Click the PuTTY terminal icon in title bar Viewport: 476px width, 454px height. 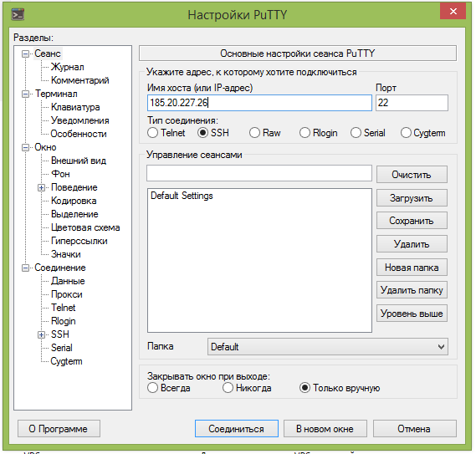click(18, 14)
